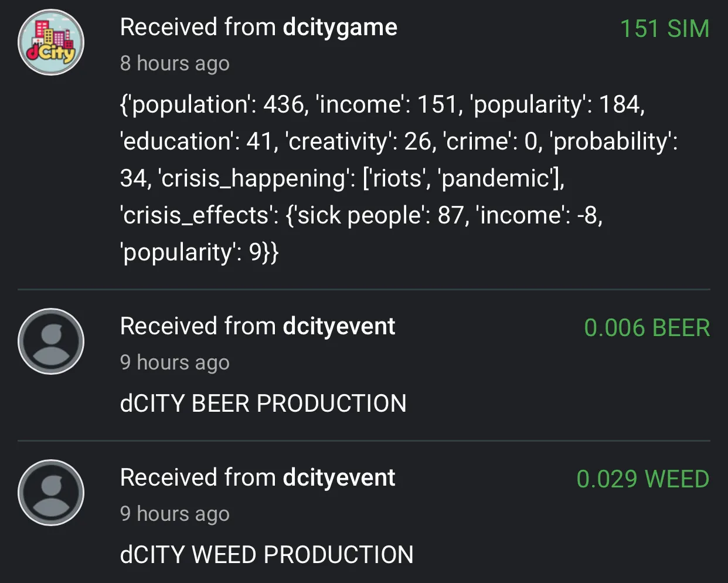Select 'Received from' text in BEER row

click(x=198, y=326)
